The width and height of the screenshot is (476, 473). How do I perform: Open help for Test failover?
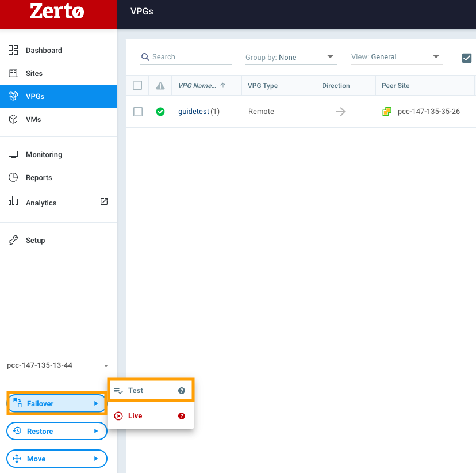click(x=182, y=391)
